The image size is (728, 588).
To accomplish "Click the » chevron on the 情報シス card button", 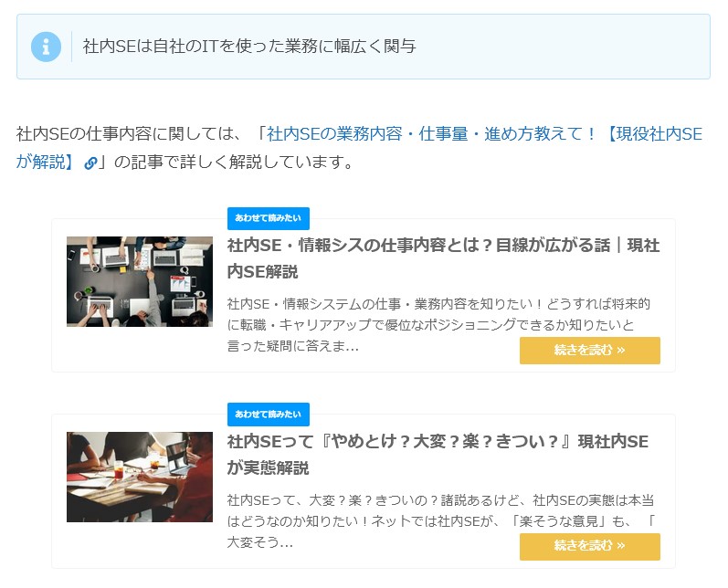I will click(621, 351).
